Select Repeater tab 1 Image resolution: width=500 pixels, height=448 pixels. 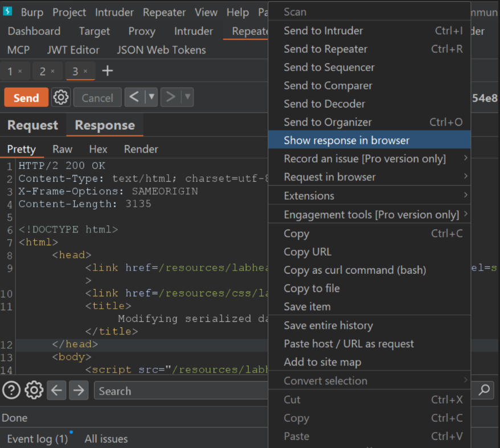click(10, 71)
